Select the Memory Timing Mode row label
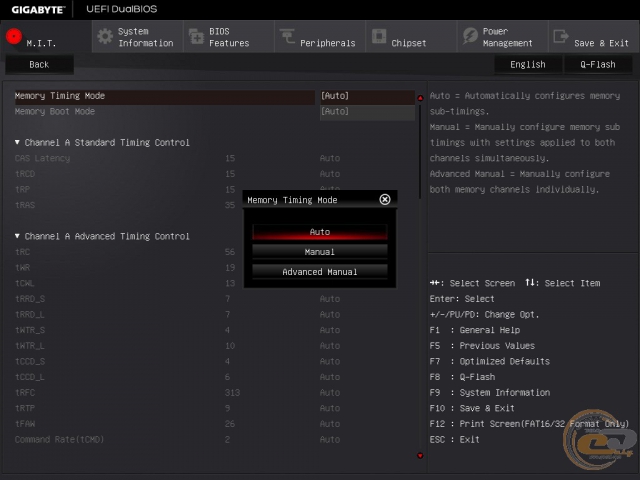640x480 pixels. tap(60, 96)
